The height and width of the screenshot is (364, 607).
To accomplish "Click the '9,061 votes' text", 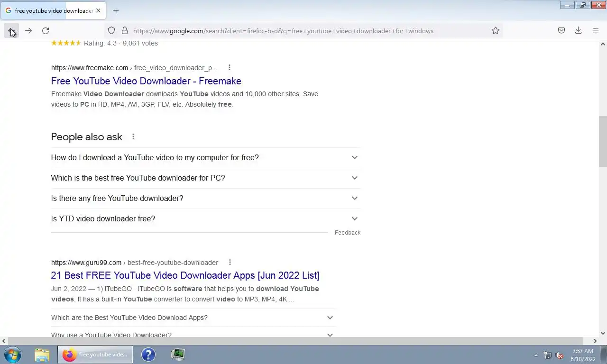I will point(140,43).
